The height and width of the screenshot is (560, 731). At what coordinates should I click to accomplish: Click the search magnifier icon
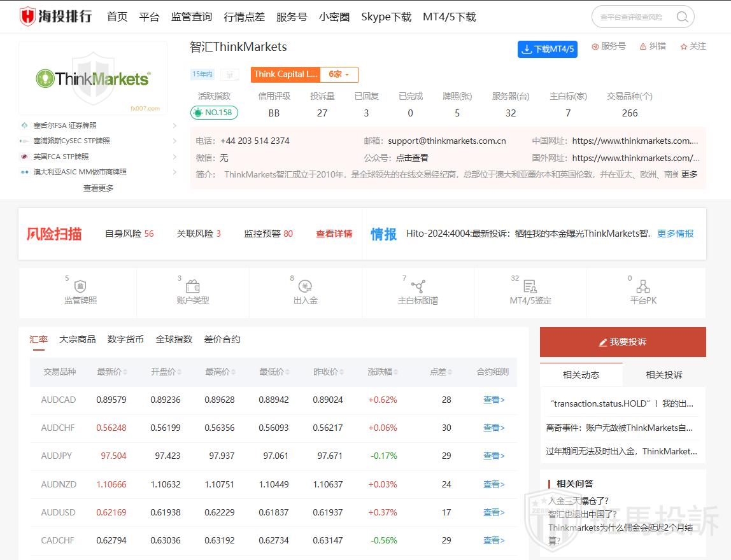[682, 17]
